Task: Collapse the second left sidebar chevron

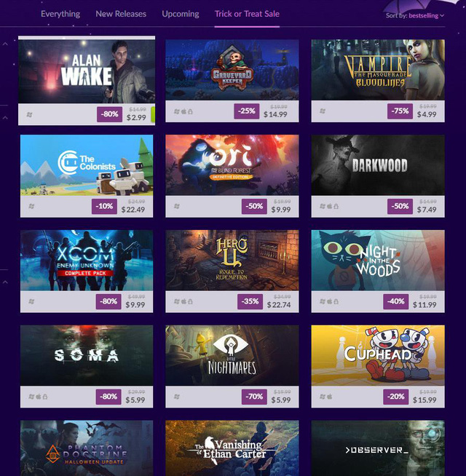Action: coord(5,117)
